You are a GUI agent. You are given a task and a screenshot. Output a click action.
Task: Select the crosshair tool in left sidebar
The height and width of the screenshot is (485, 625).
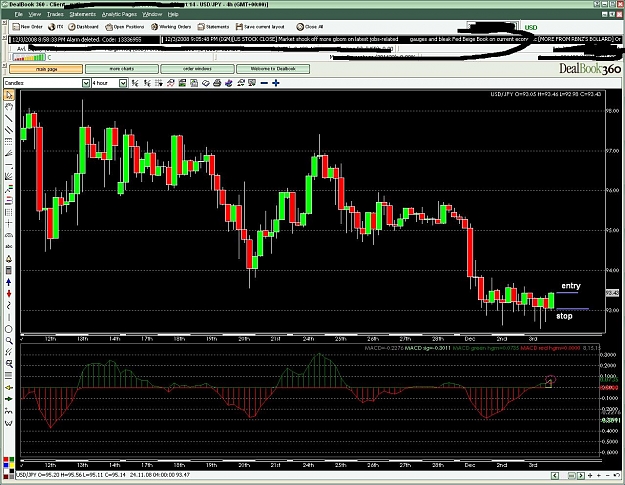9,224
